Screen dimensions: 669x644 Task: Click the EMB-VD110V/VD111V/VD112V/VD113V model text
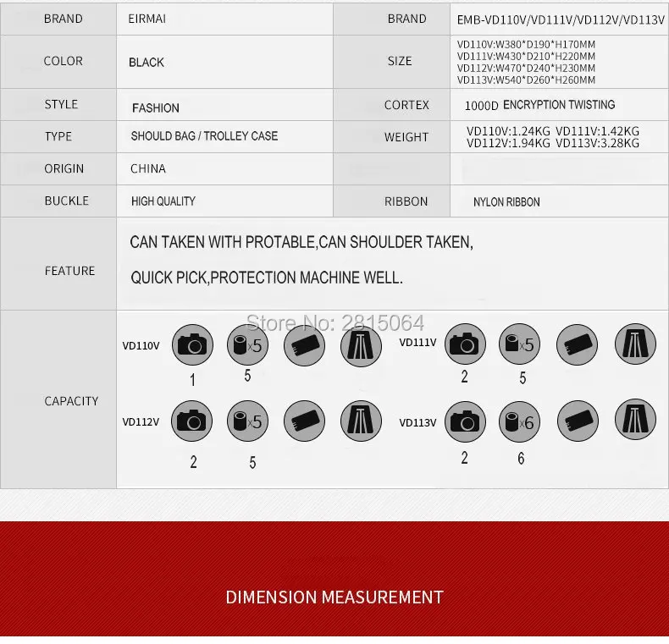click(561, 19)
